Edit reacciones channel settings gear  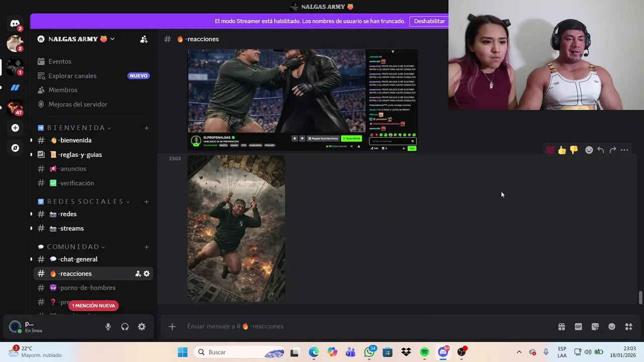(146, 274)
